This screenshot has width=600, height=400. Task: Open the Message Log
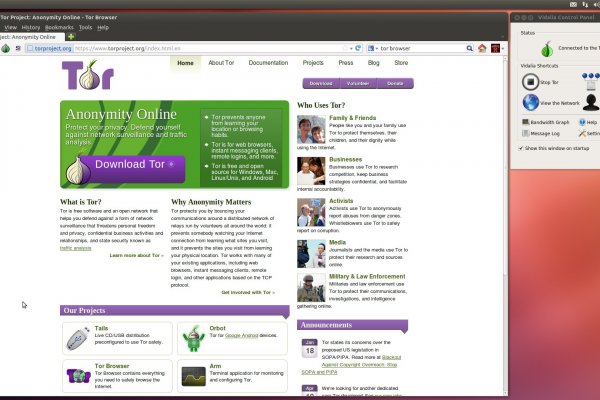544,133
